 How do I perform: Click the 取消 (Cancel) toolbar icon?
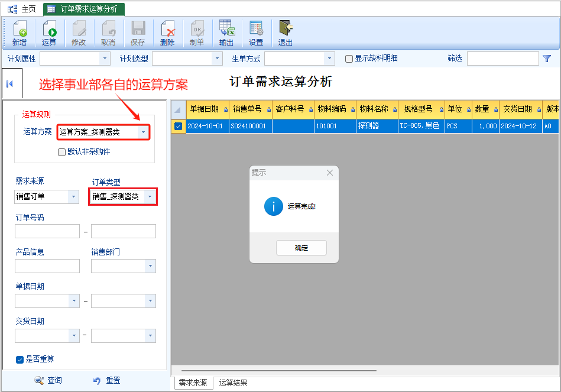pos(108,28)
